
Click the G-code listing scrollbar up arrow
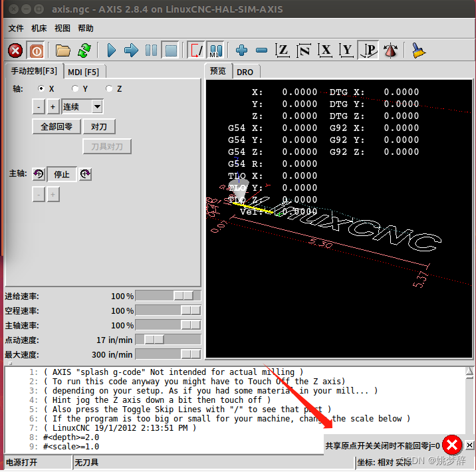pos(469,372)
